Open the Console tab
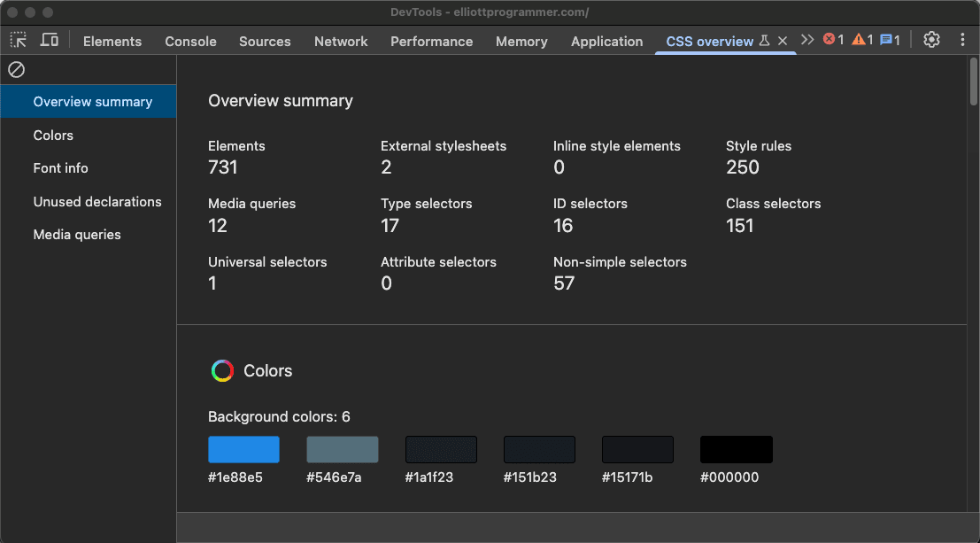Viewport: 980px width, 543px height. (x=190, y=42)
